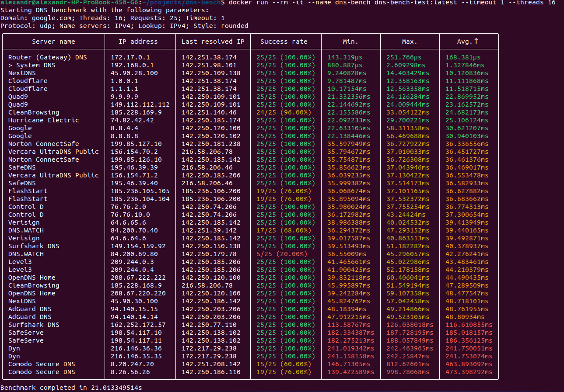Image resolution: width=564 pixels, height=392 pixels.
Task: Click the "Starting DNS benchmark" line
Action: 105,10
